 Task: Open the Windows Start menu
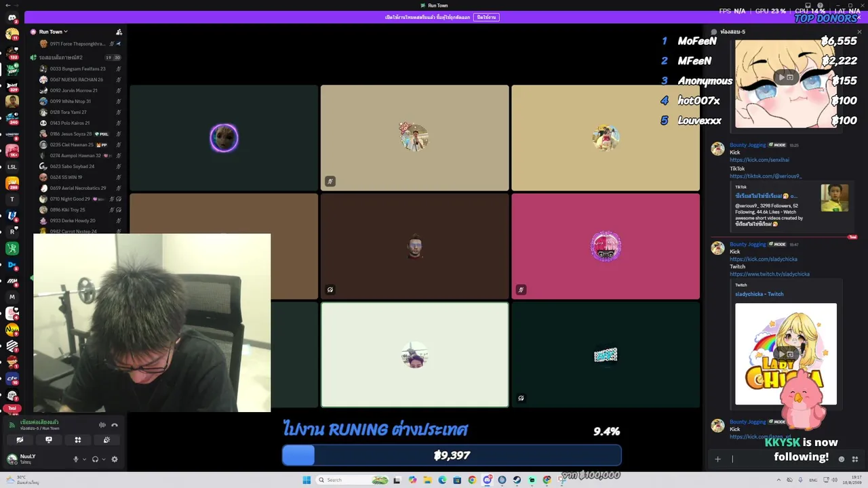click(307, 480)
